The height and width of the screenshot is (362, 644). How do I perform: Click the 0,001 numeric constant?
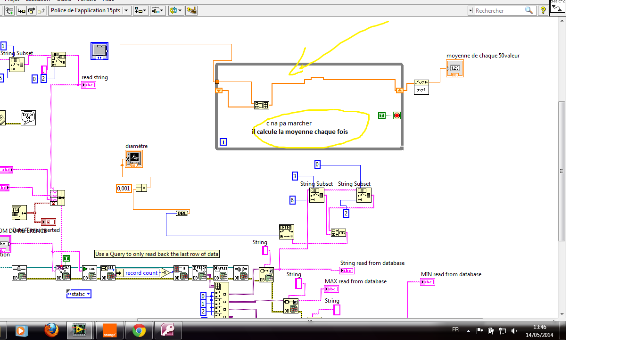click(x=124, y=189)
